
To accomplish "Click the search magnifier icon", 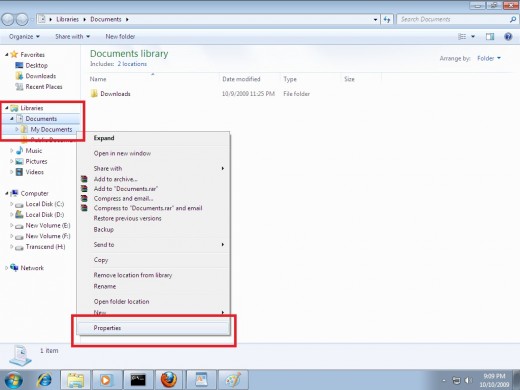I will 513,20.
